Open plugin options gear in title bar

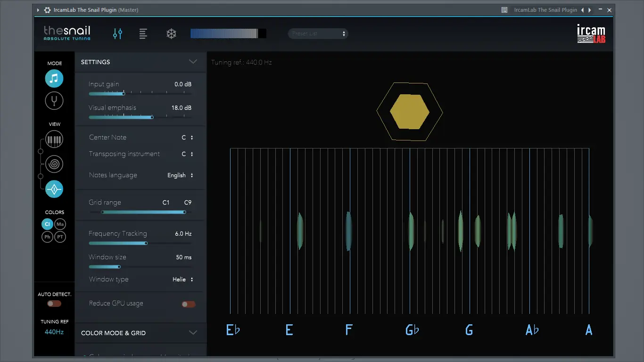click(47, 10)
